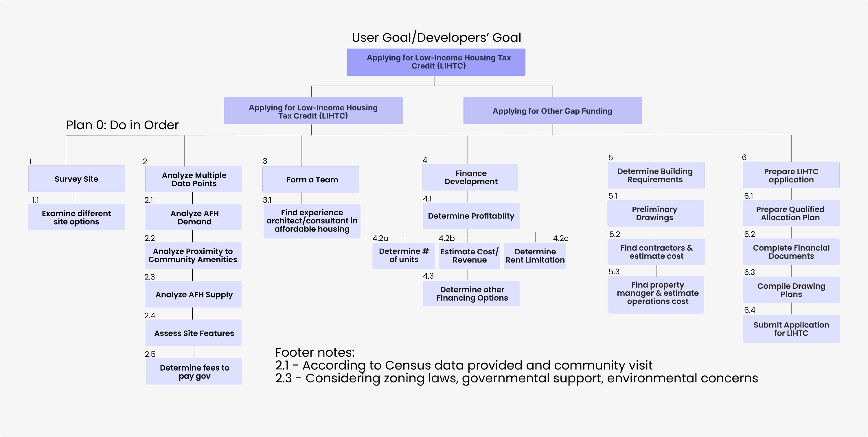This screenshot has width=868, height=437.
Task: Click 'Find property manager & estimate operations cost'
Action: point(656,293)
